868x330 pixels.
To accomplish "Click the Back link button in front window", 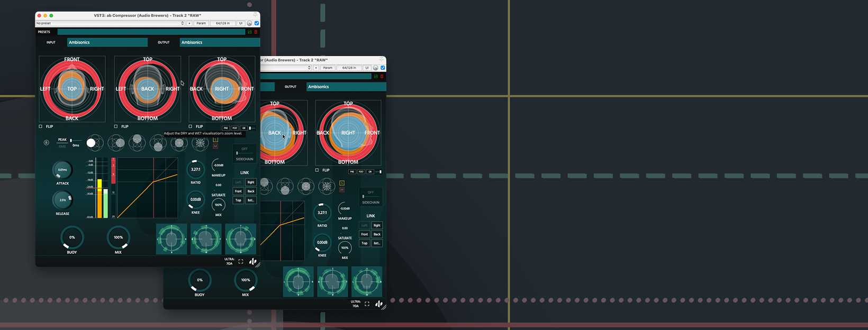I will pyautogui.click(x=251, y=191).
